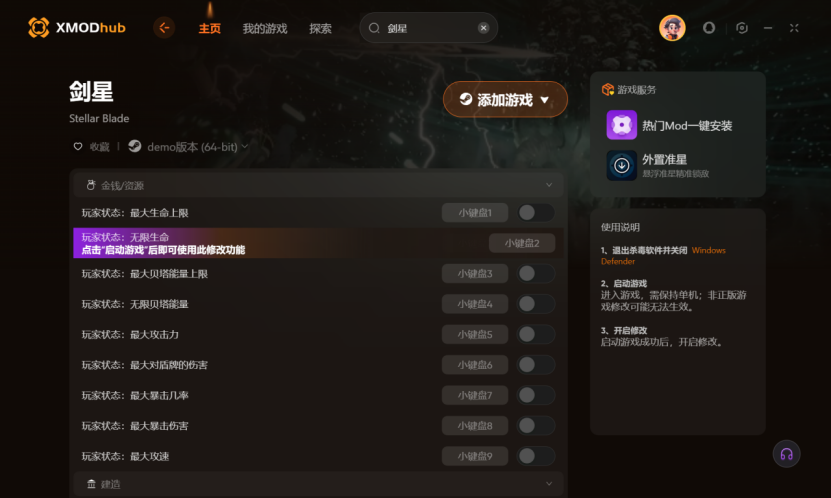Click the 小键盘2 hotkey button

pyautogui.click(x=522, y=243)
